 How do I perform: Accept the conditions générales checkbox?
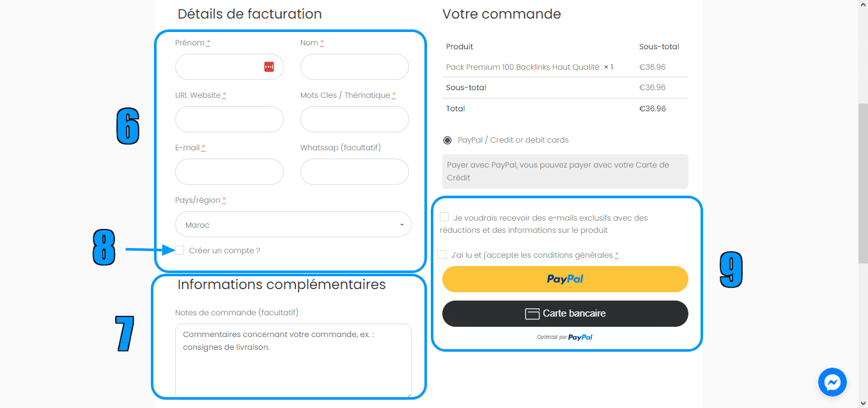pyautogui.click(x=442, y=255)
